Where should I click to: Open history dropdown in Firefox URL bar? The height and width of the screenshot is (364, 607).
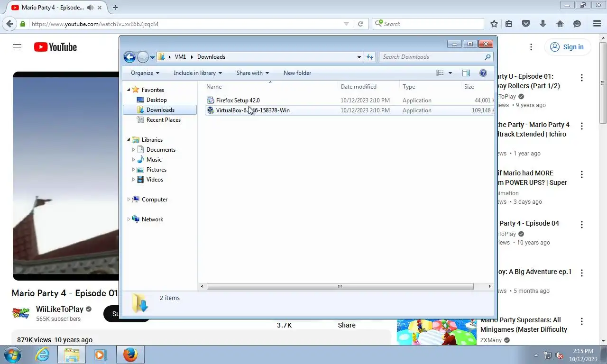click(346, 24)
